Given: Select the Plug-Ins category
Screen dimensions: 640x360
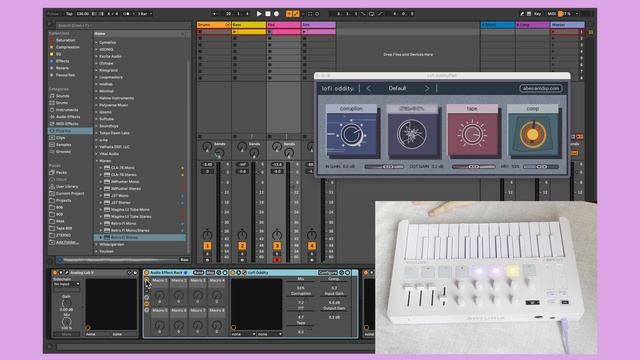Looking at the screenshot, I should pos(70,131).
